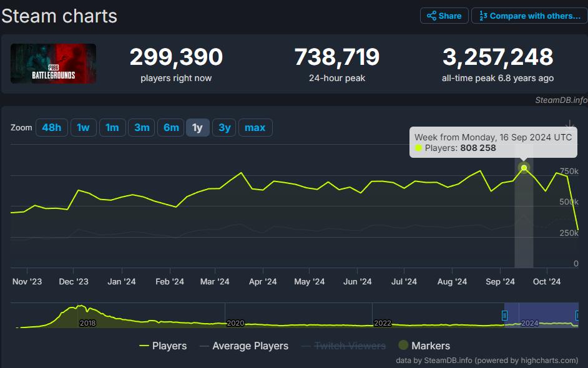This screenshot has width=588, height=368.
Task: Grab the left navigator range handle
Action: click(x=505, y=316)
